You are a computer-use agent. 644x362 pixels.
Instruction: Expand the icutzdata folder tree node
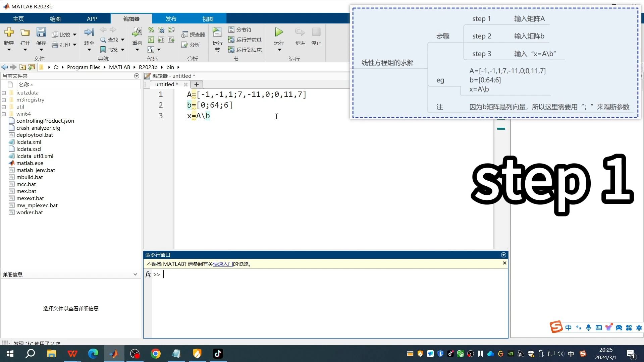coord(4,93)
